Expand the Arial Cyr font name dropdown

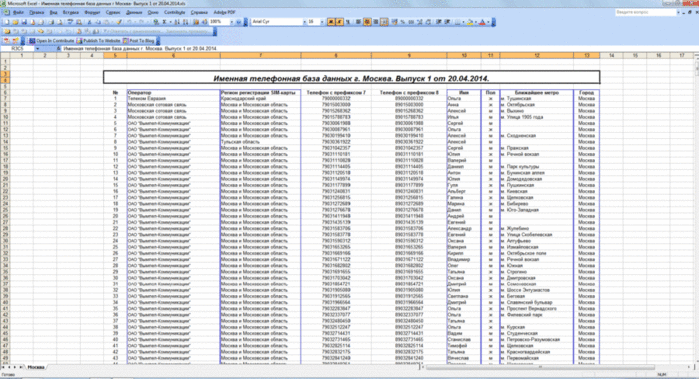[304, 22]
